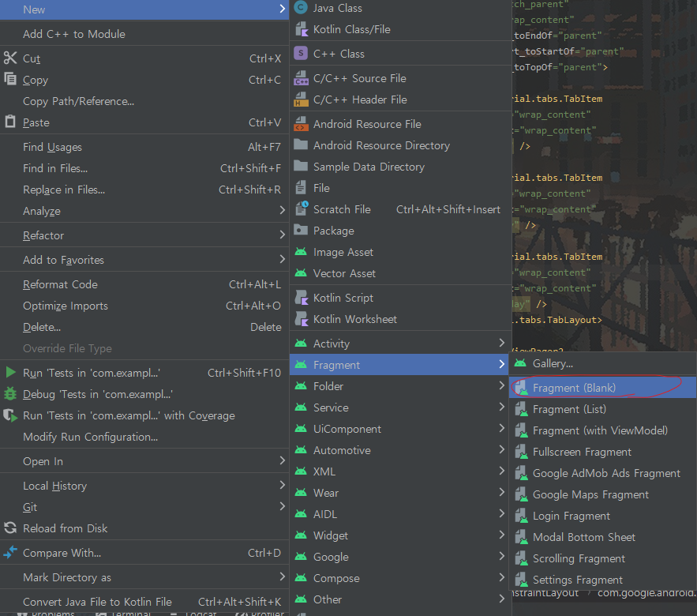This screenshot has height=616, width=697.
Task: Select Find Usages
Action: coord(144,147)
